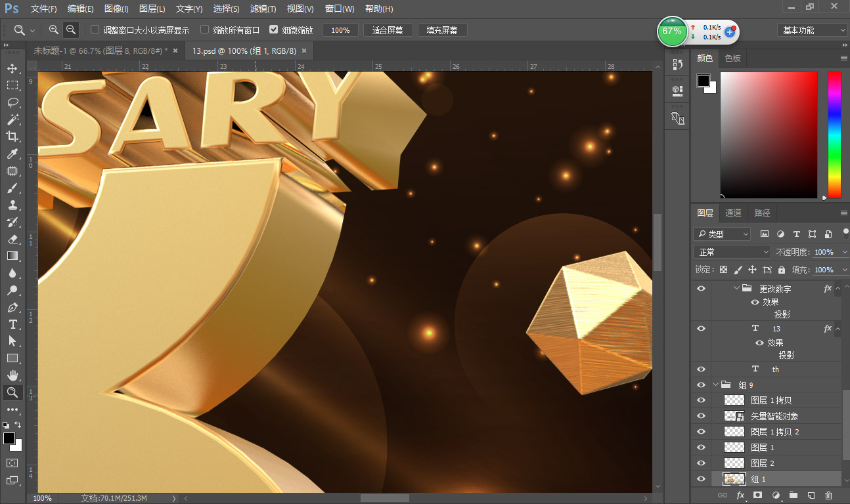Hide the 图层 2 layer
Viewport: 850px width, 504px height.
click(x=701, y=463)
